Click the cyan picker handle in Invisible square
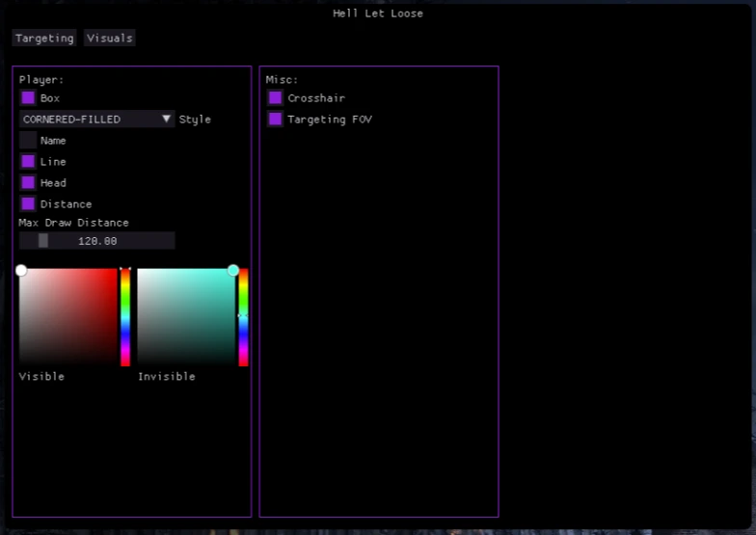The height and width of the screenshot is (535, 756). [x=233, y=270]
